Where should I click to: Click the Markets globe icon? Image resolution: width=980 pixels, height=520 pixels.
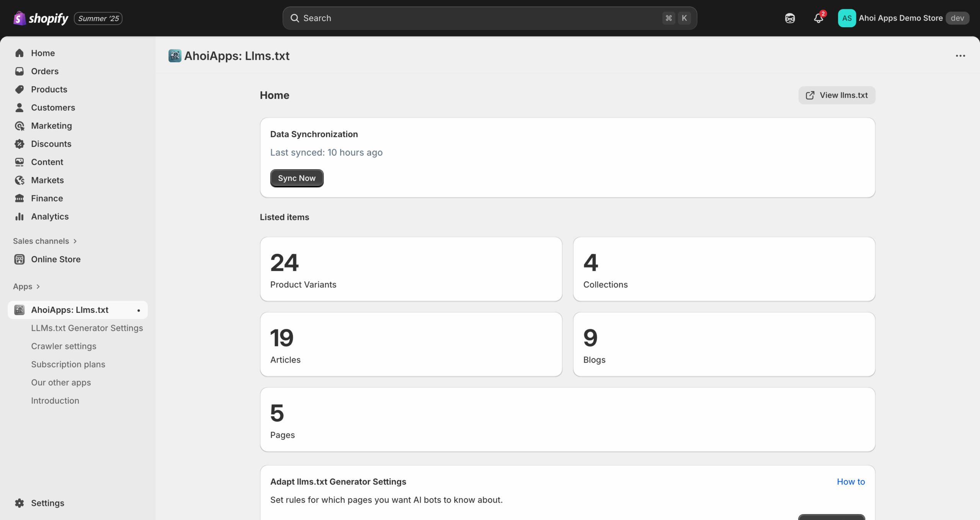20,180
